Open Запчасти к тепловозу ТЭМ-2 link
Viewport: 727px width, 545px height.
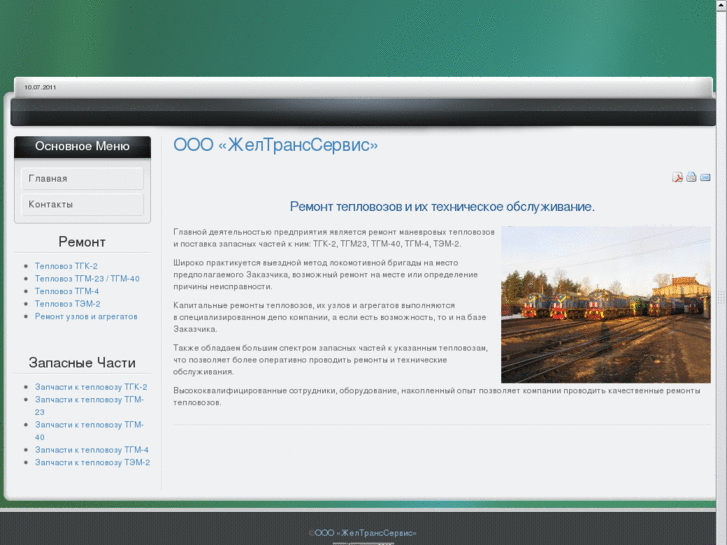pyautogui.click(x=92, y=462)
